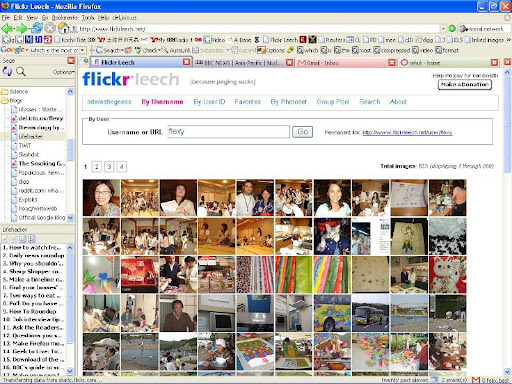The width and height of the screenshot is (512, 384).
Task: Click the 'compressed' search word button
Action: [x=392, y=50]
